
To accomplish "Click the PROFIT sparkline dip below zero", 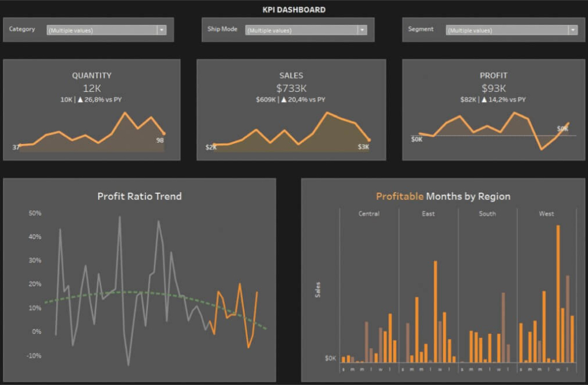I will pyautogui.click(x=541, y=149).
